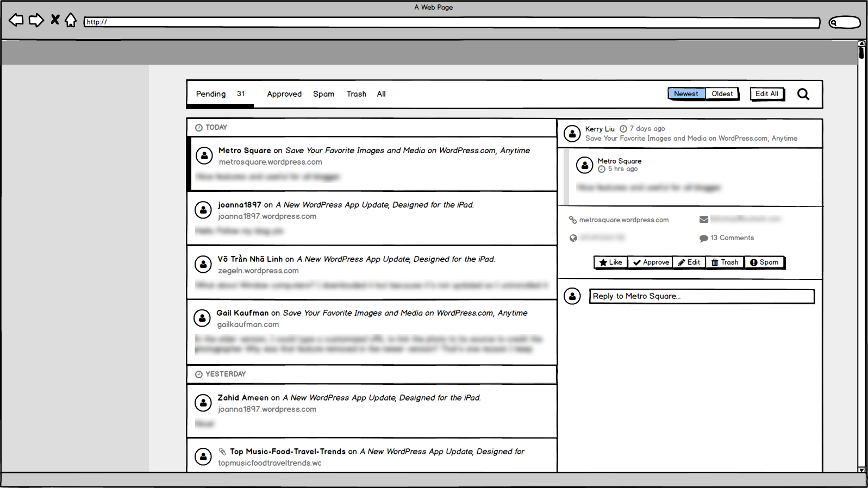
Task: Click the stop loading X icon
Action: (55, 20)
